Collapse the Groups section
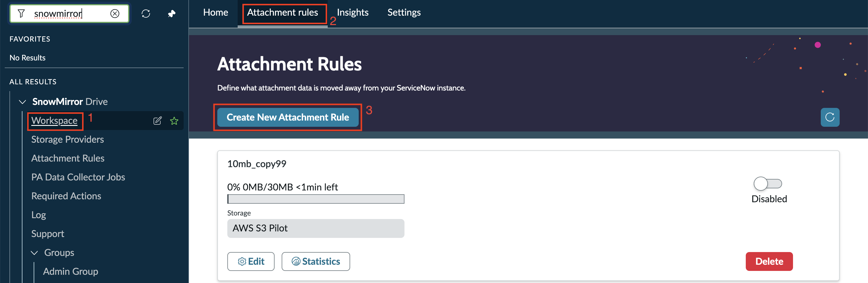This screenshot has height=283, width=868. 34,253
